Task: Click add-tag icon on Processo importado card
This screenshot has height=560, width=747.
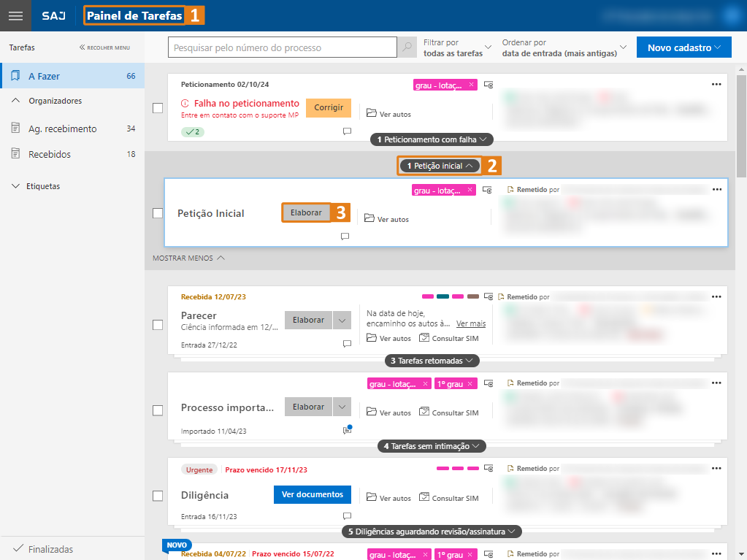Action: [488, 383]
